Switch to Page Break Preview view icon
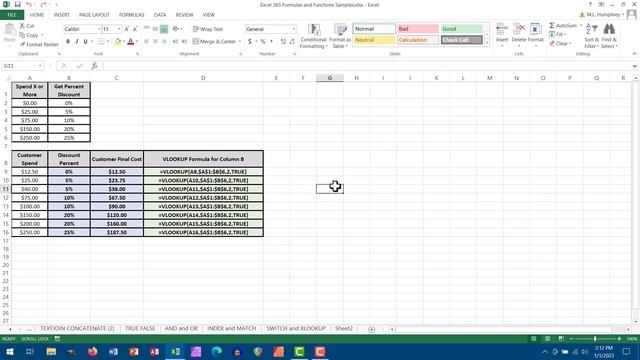The image size is (640, 360). [x=561, y=339]
